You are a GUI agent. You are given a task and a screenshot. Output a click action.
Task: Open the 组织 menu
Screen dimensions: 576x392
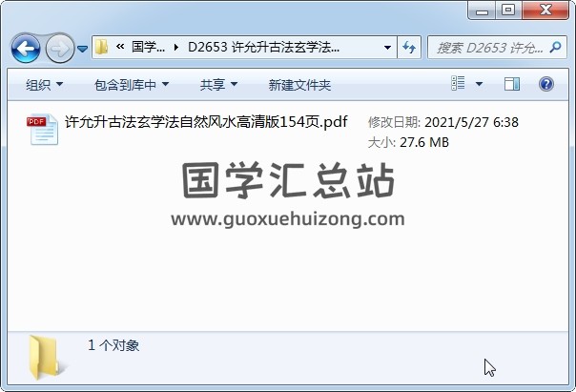(x=44, y=85)
